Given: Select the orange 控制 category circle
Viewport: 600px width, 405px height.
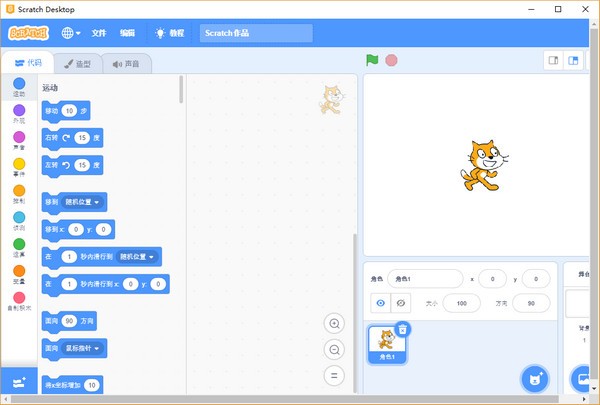Looking at the screenshot, I should click(x=19, y=191).
